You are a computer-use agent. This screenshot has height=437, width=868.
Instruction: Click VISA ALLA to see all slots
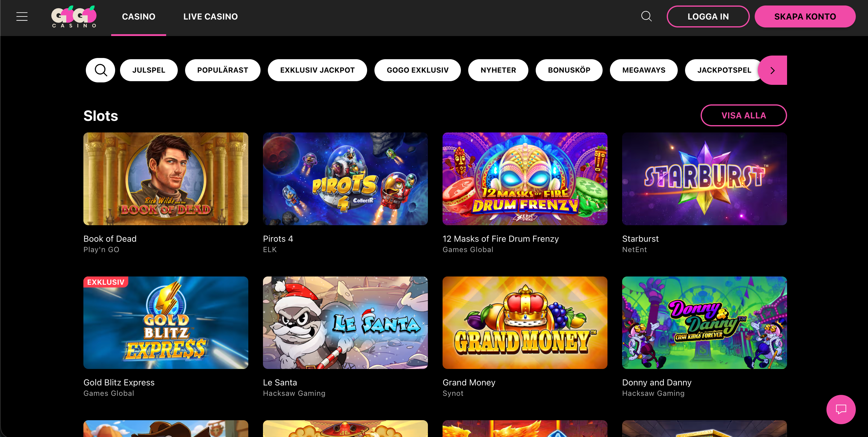pos(744,115)
